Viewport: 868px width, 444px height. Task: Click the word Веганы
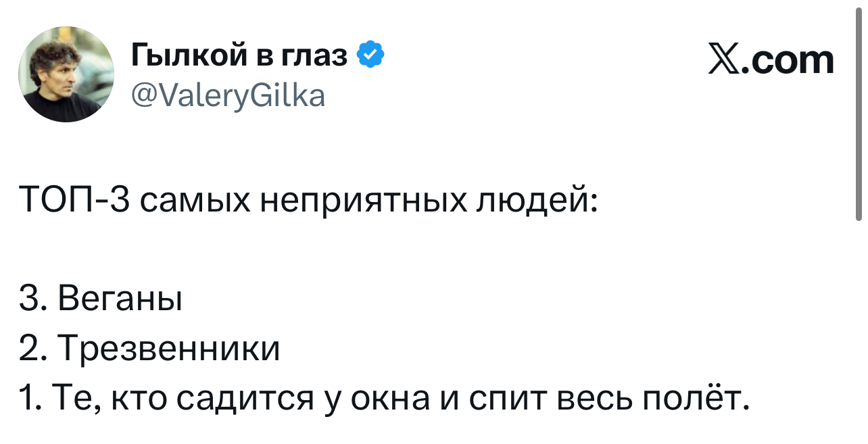[x=120, y=299]
